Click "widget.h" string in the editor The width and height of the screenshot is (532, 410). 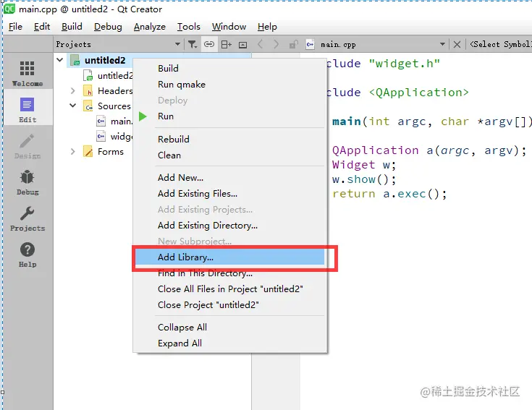pos(404,64)
